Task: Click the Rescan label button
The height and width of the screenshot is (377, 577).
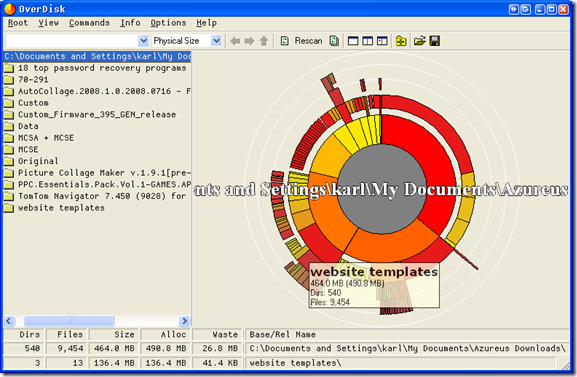Action: [308, 40]
